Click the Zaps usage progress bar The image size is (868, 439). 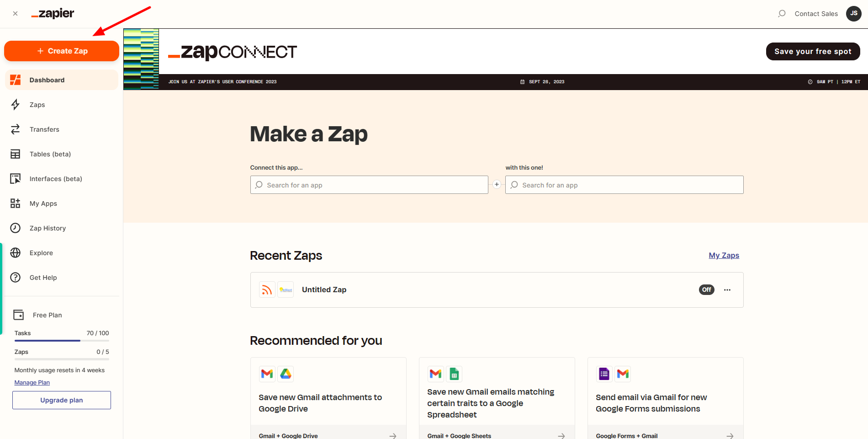coord(62,359)
